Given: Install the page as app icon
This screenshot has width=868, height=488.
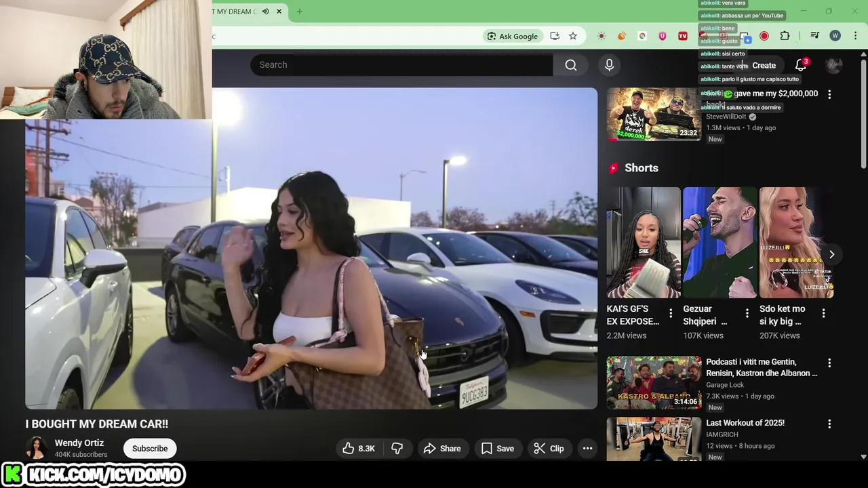Looking at the screenshot, I should (x=555, y=36).
